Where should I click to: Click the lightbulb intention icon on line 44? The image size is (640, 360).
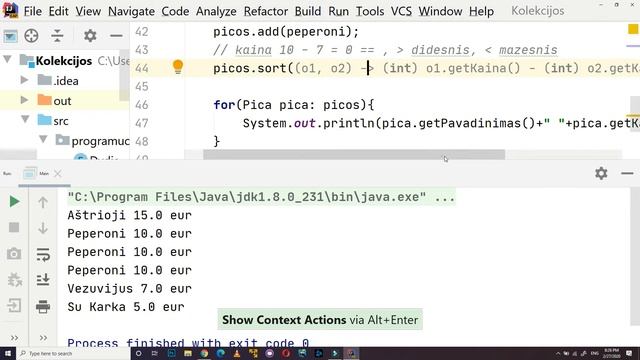pos(178,67)
